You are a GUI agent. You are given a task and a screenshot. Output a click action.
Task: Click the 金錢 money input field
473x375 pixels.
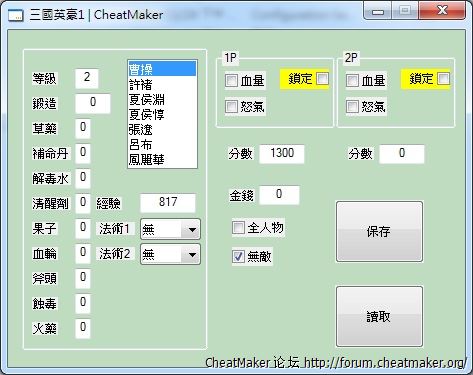[279, 195]
